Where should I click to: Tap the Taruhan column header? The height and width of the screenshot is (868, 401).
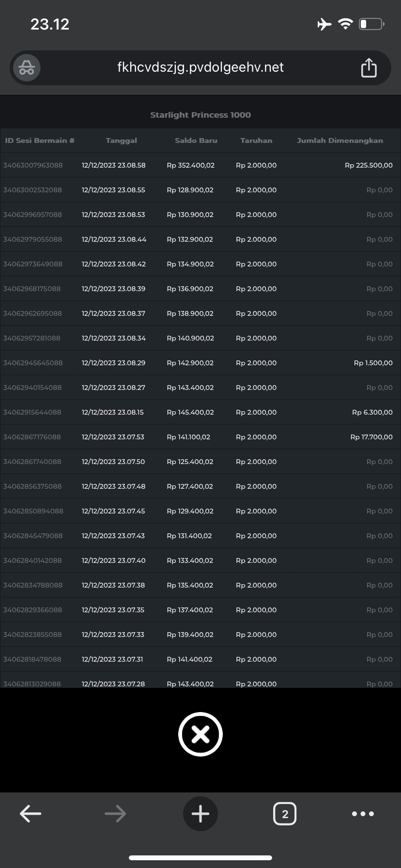pyautogui.click(x=256, y=140)
